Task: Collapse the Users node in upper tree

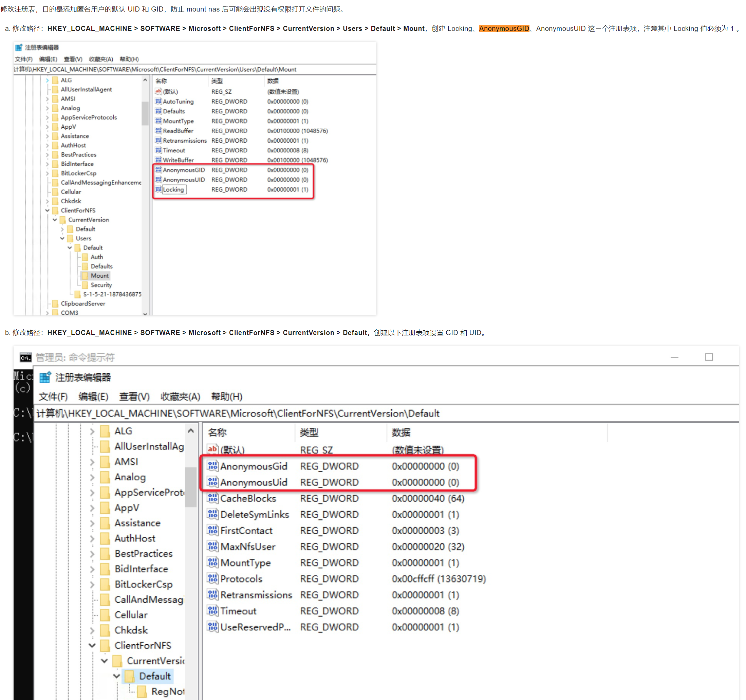Action: (x=62, y=238)
